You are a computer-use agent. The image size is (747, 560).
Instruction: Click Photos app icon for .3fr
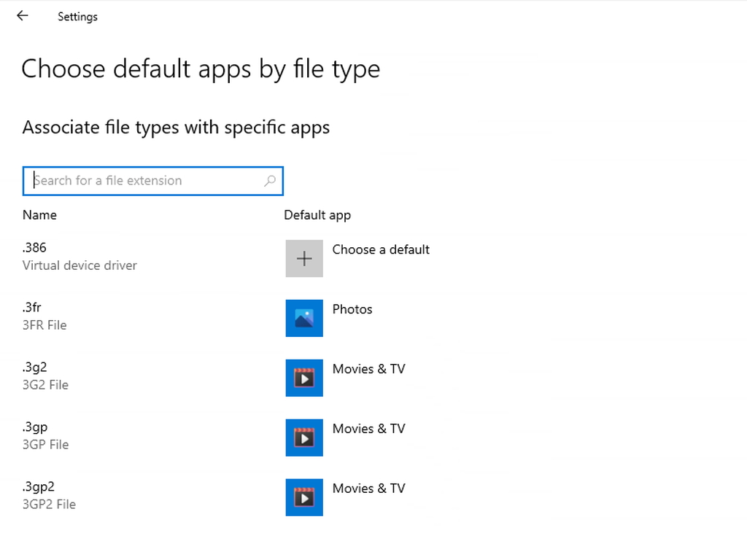tap(304, 318)
